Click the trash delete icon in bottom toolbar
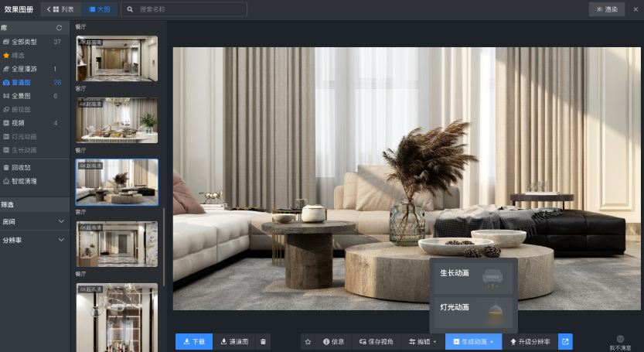644x352 pixels. (264, 341)
